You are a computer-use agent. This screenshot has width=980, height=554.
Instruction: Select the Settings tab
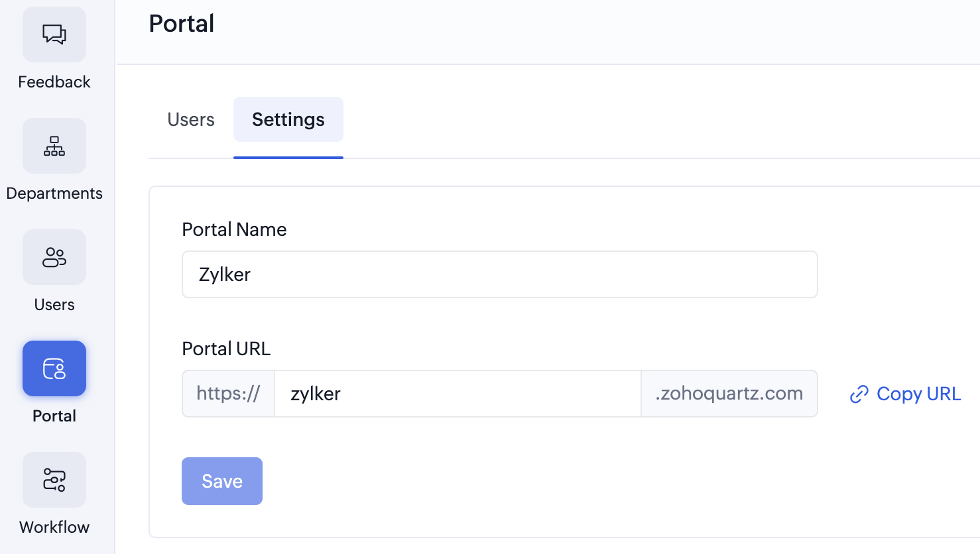coord(288,120)
